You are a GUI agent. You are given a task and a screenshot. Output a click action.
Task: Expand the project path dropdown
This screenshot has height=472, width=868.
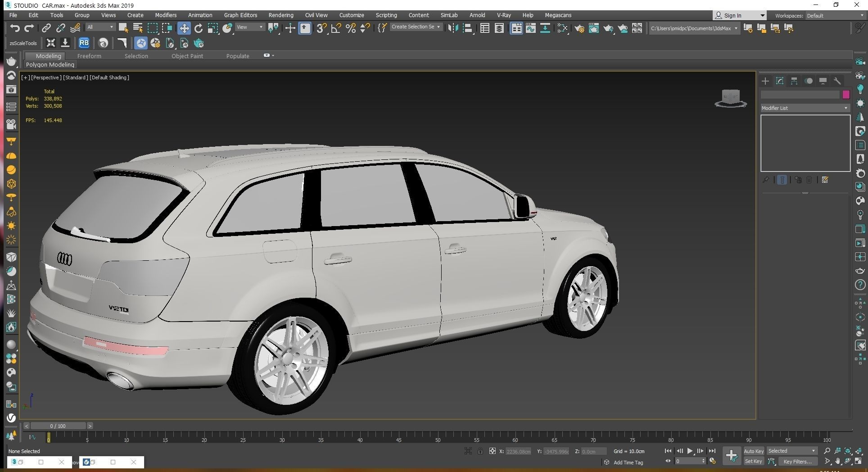click(736, 28)
